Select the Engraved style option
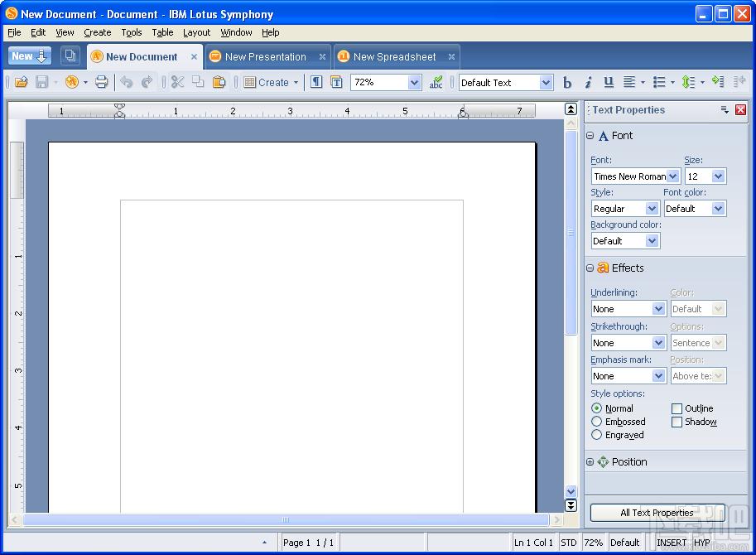The height and width of the screenshot is (555, 756). (596, 434)
